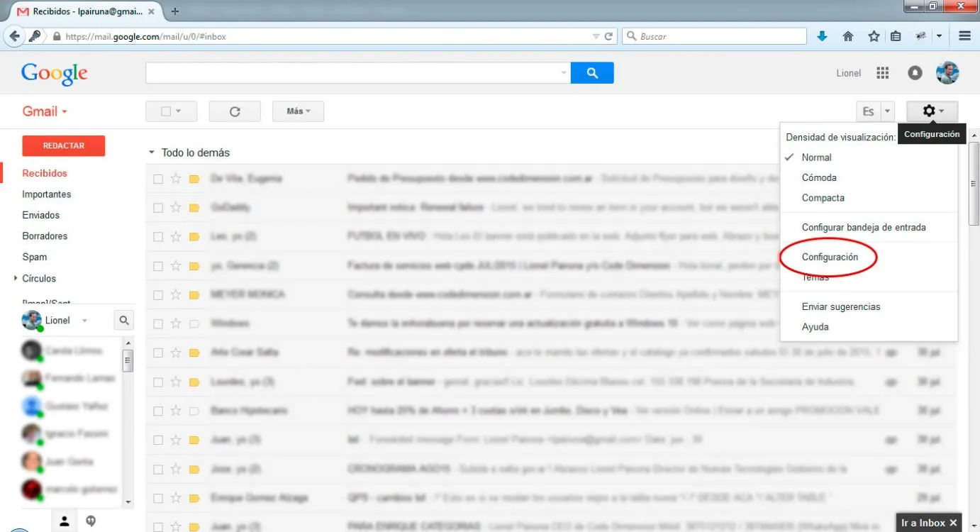Collapse the Todo lo demás section

point(151,153)
